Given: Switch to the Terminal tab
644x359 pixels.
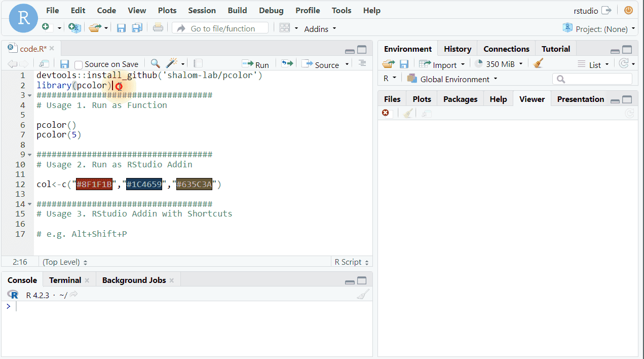Looking at the screenshot, I should pos(65,280).
